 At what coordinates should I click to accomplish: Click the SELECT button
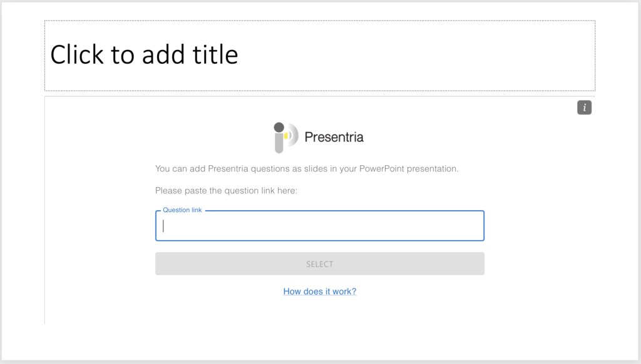320,264
